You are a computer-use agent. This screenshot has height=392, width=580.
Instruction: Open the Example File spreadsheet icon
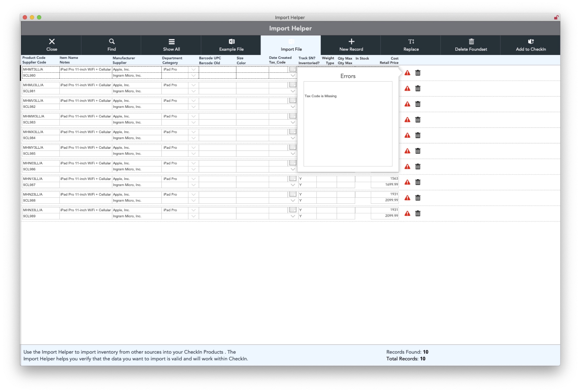coord(231,41)
